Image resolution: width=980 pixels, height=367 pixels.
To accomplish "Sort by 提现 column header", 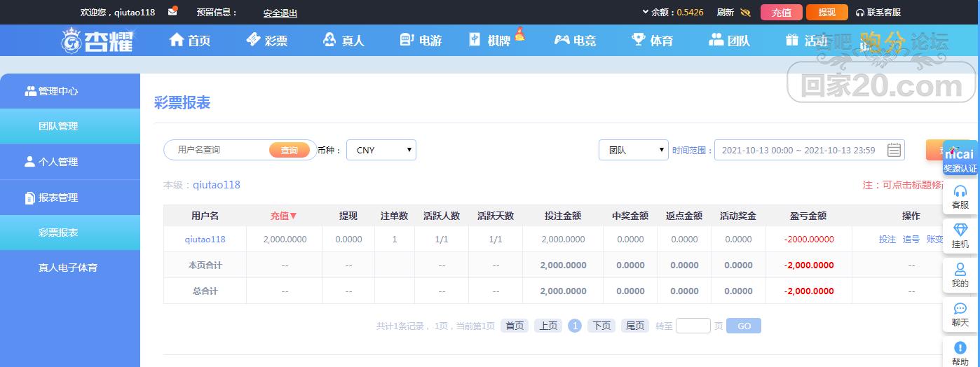I will click(x=348, y=216).
